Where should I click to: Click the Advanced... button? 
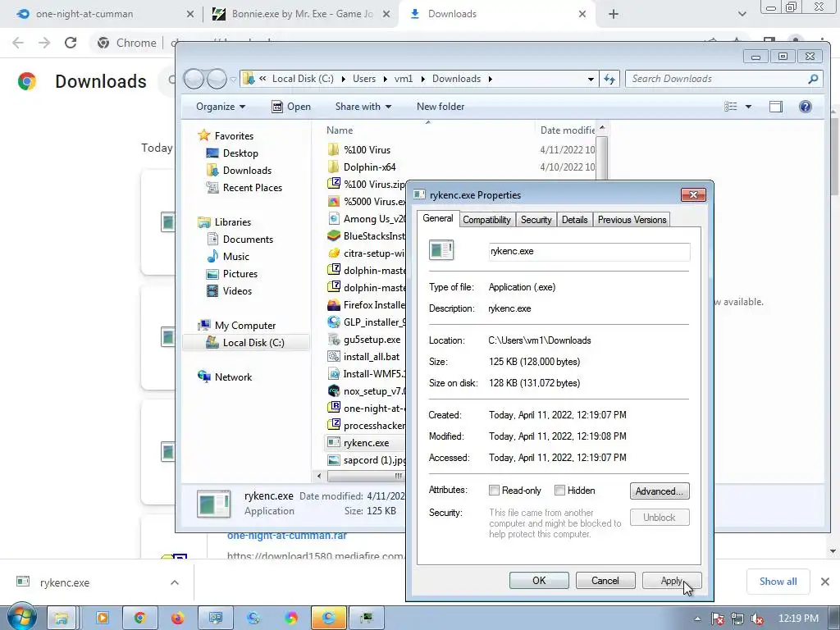[660, 491]
